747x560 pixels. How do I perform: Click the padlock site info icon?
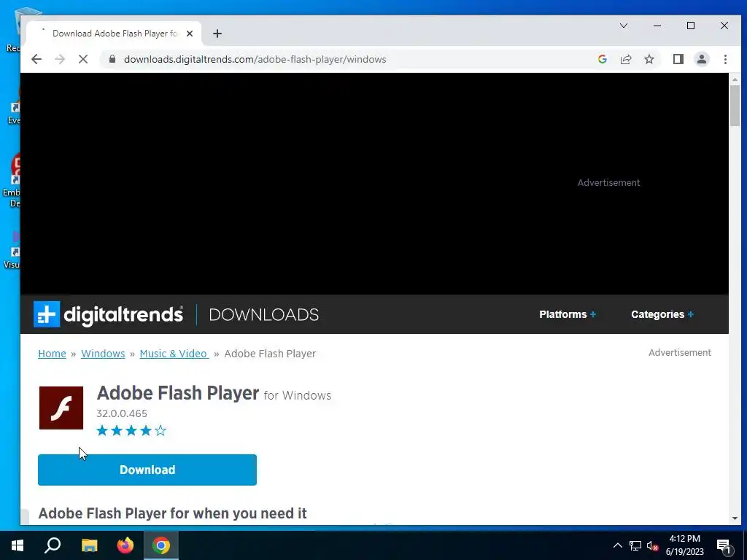112,59
